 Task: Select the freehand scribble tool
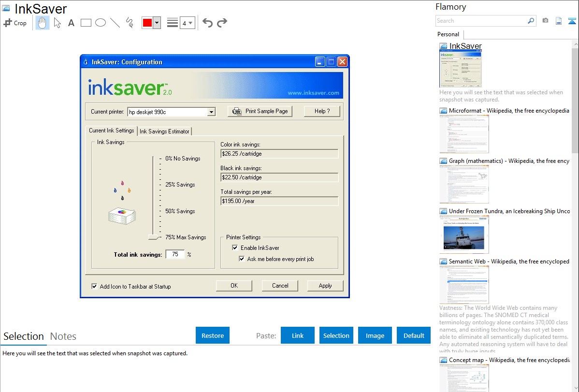(130, 23)
